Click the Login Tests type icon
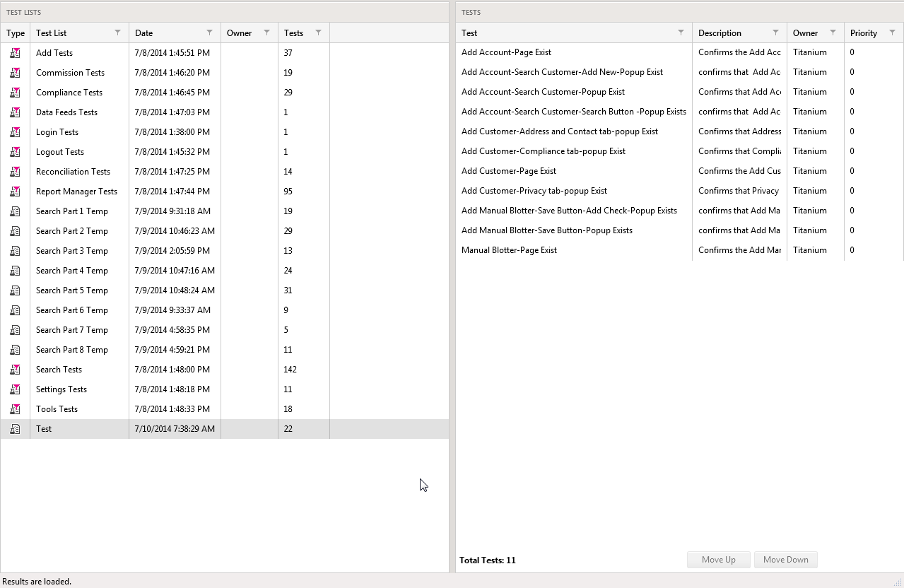904x588 pixels. [15, 132]
